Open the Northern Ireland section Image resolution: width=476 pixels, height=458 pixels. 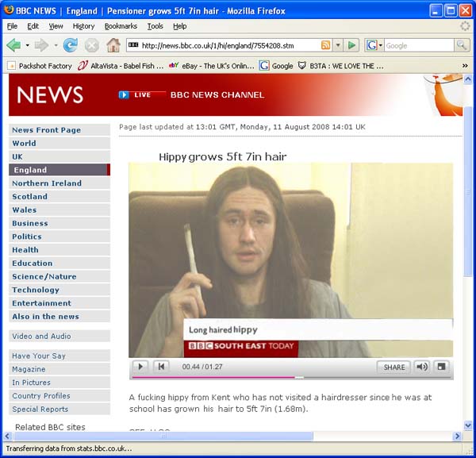click(59, 183)
